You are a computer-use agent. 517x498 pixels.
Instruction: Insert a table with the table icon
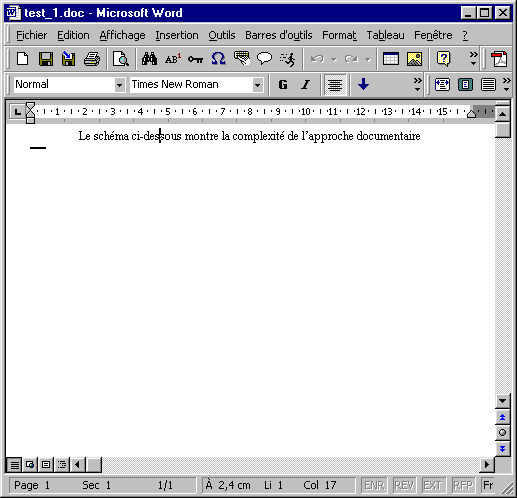(391, 59)
